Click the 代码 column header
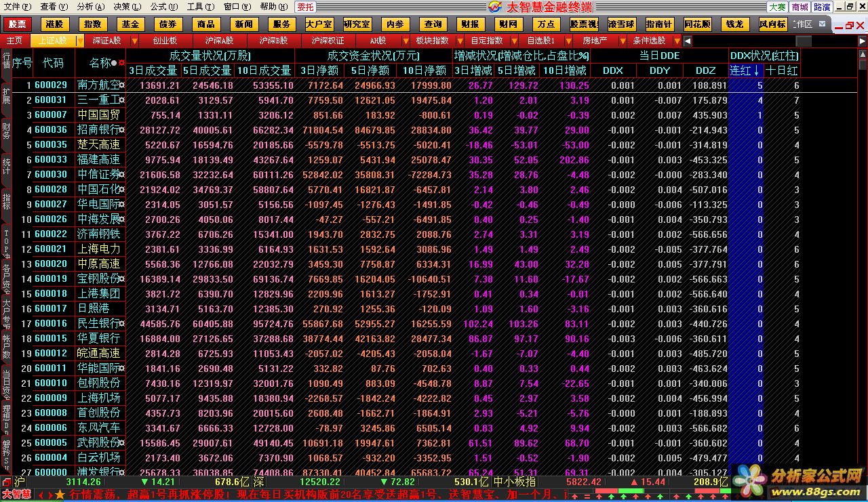The image size is (868, 502). [x=54, y=63]
